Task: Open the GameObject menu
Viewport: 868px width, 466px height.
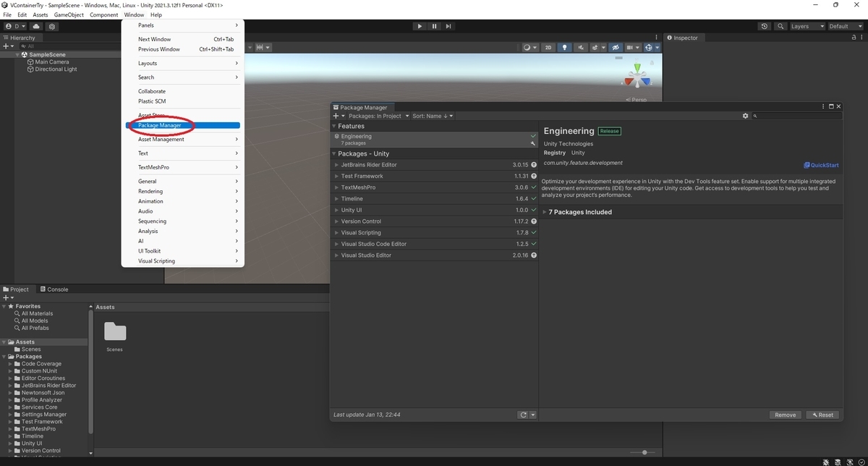Action: (69, 14)
